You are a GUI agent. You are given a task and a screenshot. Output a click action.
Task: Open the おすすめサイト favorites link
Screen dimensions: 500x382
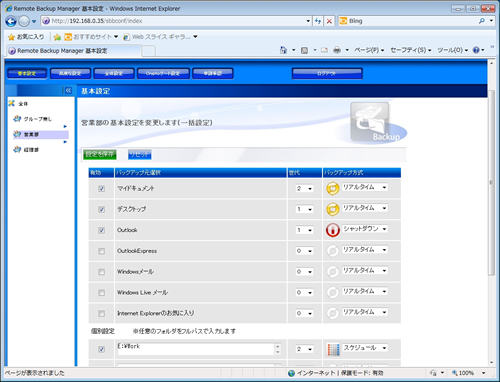coord(91,37)
